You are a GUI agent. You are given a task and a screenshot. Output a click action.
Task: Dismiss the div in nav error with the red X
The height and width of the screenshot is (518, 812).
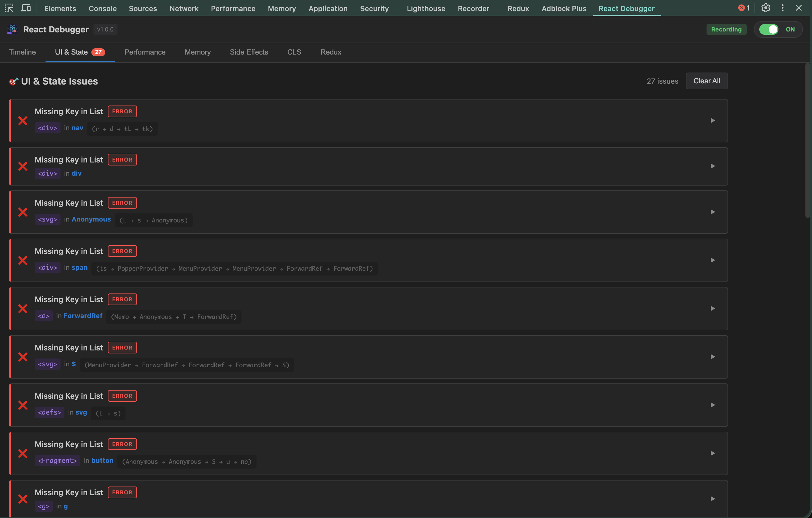(22, 121)
